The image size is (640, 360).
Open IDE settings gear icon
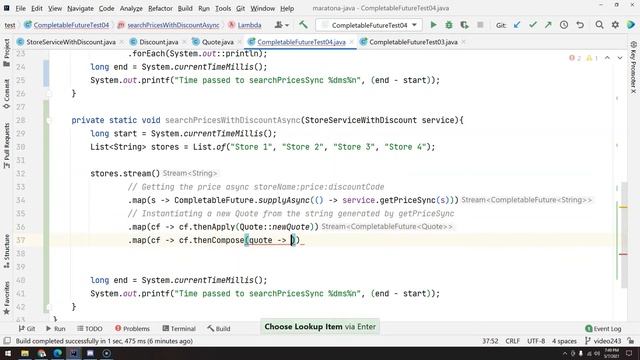[x=615, y=25]
